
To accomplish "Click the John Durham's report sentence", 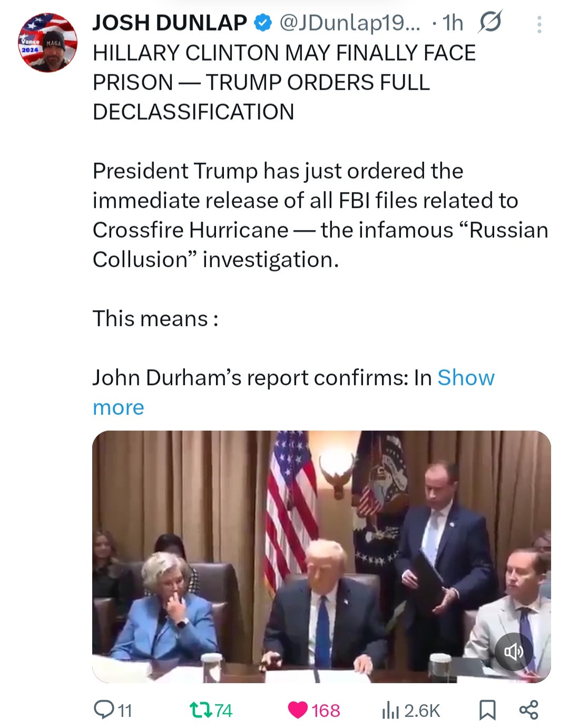I will click(262, 378).
